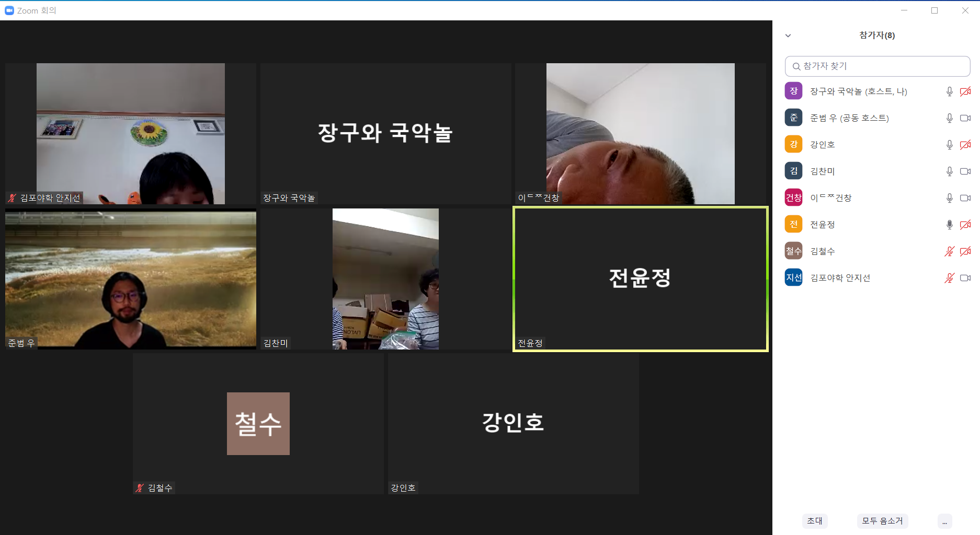The image size is (980, 535).
Task: Select 강인호 participant tile
Action: click(x=514, y=424)
